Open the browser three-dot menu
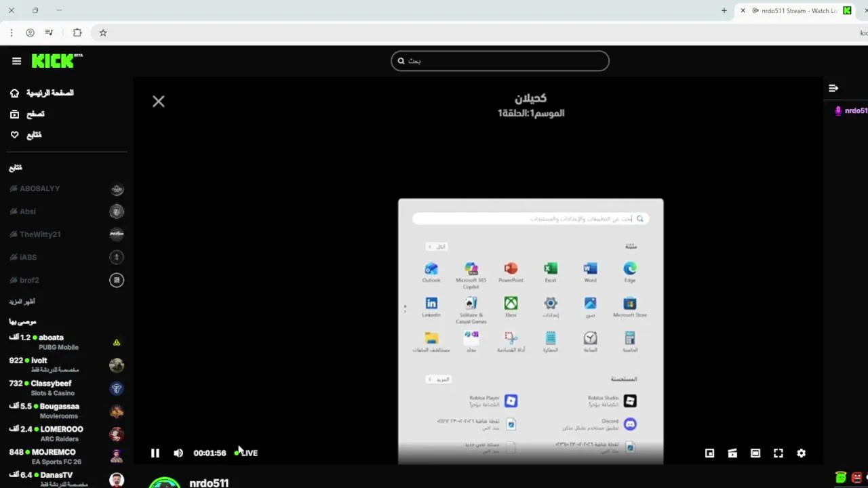This screenshot has width=868, height=488. pyautogui.click(x=12, y=33)
